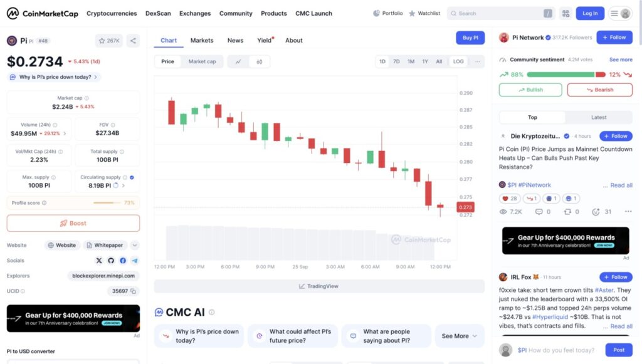Open Pi's GitHub repository icon
The width and height of the screenshot is (642, 364).
coord(111,261)
